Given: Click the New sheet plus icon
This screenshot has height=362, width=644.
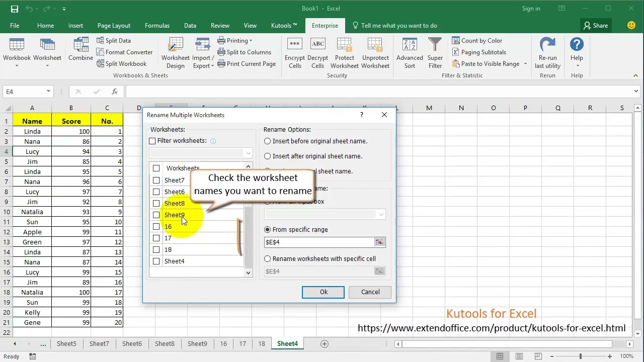Looking at the screenshot, I should (x=325, y=344).
